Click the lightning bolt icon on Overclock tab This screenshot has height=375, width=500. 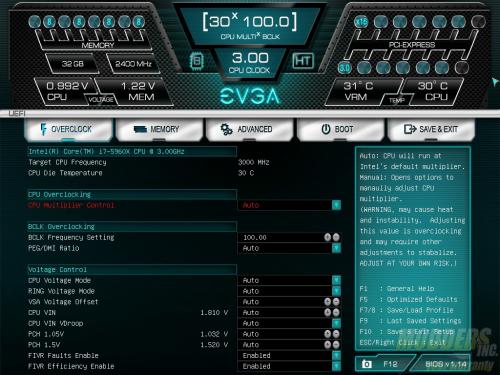click(43, 129)
